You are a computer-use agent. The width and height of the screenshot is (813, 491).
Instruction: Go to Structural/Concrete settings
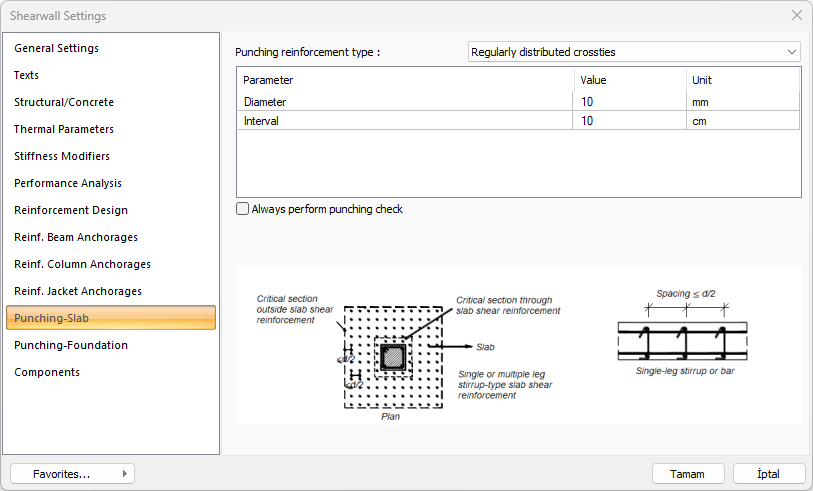(64, 102)
